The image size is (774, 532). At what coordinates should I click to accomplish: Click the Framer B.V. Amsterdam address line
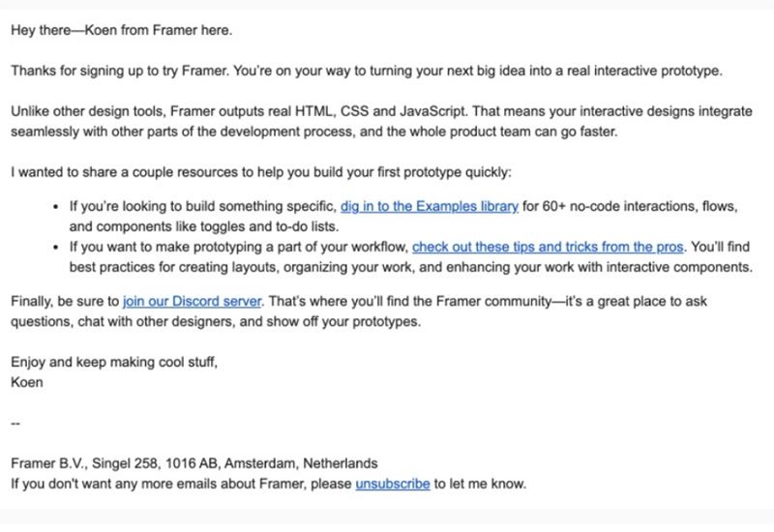click(x=193, y=462)
